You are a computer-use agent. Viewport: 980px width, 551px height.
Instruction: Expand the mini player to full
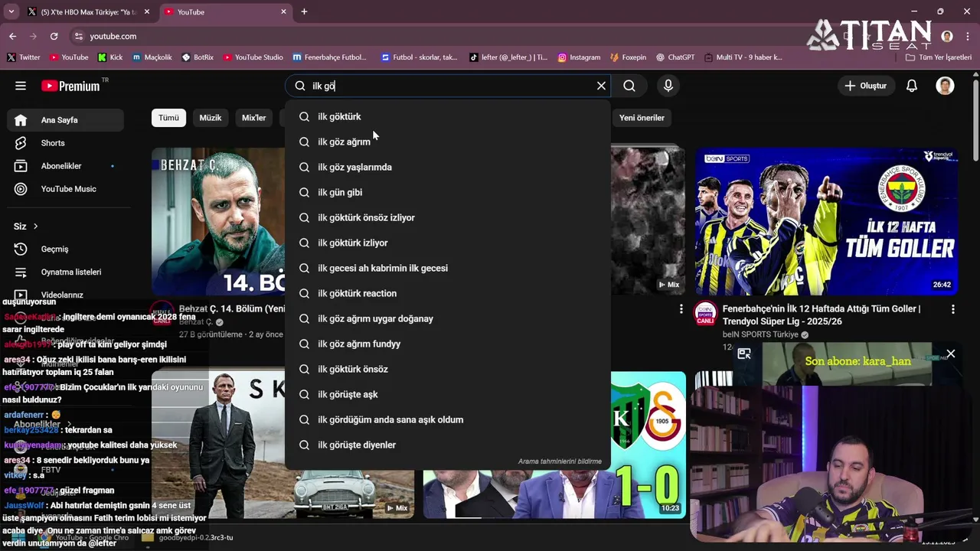(743, 354)
